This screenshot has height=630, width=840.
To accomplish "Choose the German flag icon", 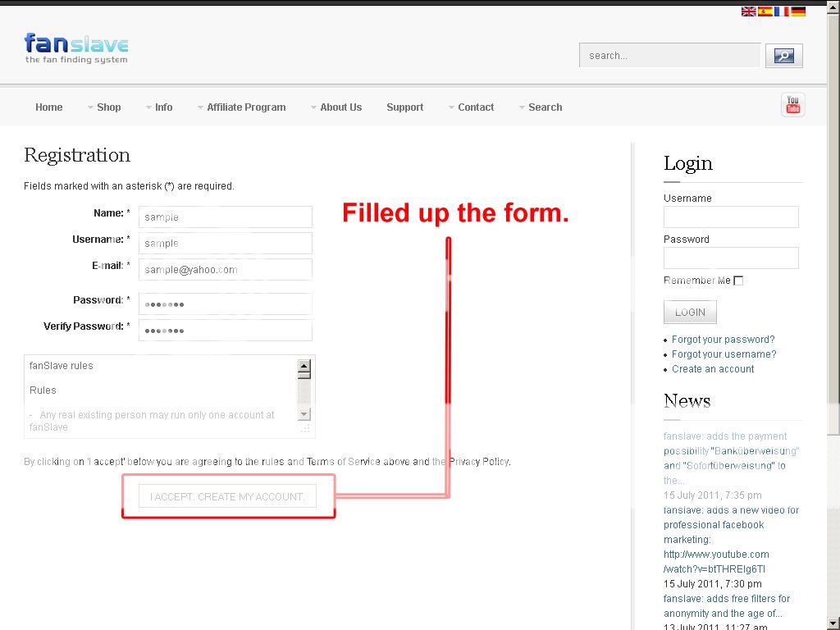I will [x=797, y=11].
